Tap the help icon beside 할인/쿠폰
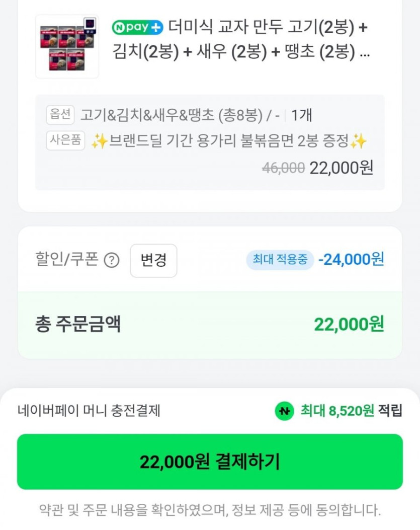Image resolution: width=420 pixels, height=530 pixels. (111, 261)
